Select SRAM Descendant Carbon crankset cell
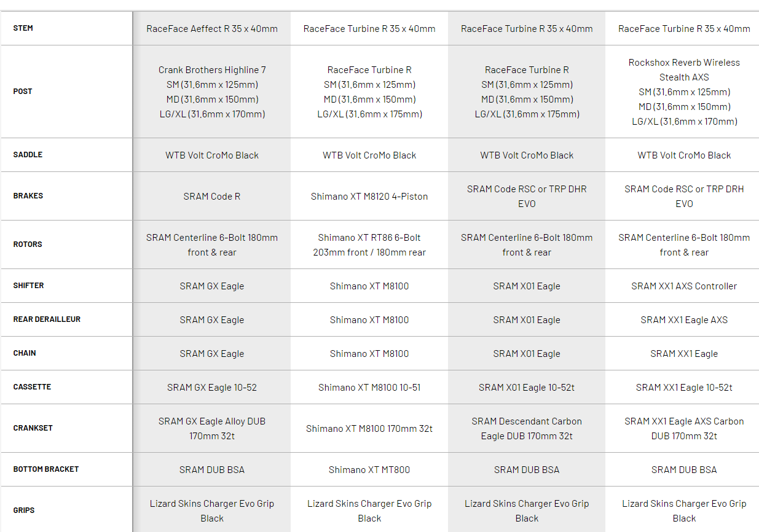This screenshot has width=759, height=532. [x=527, y=429]
